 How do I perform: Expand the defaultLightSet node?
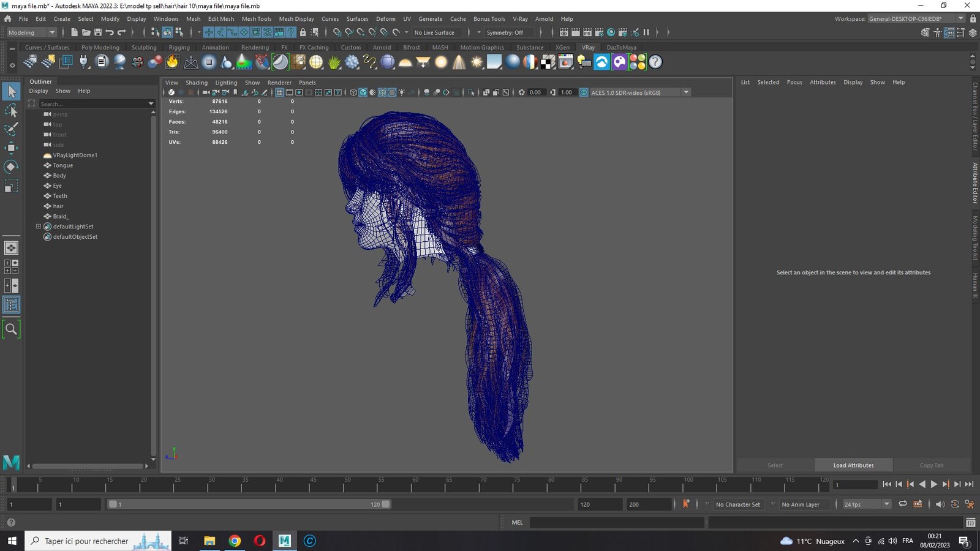[x=39, y=227]
